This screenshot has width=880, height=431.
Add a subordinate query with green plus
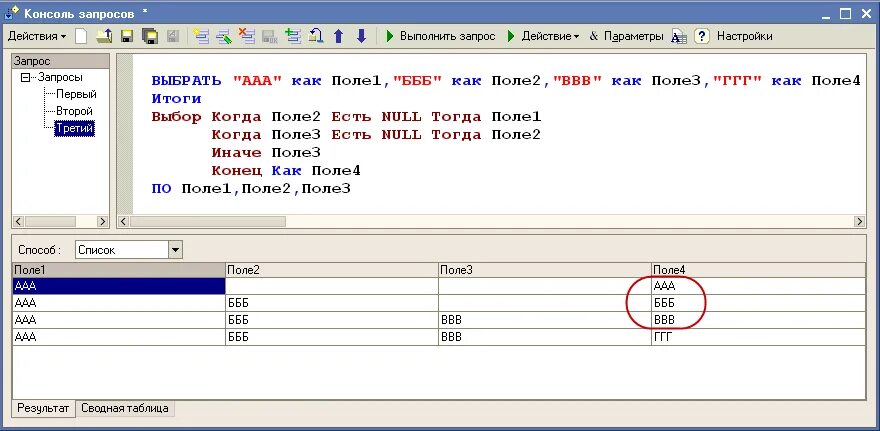coord(292,36)
